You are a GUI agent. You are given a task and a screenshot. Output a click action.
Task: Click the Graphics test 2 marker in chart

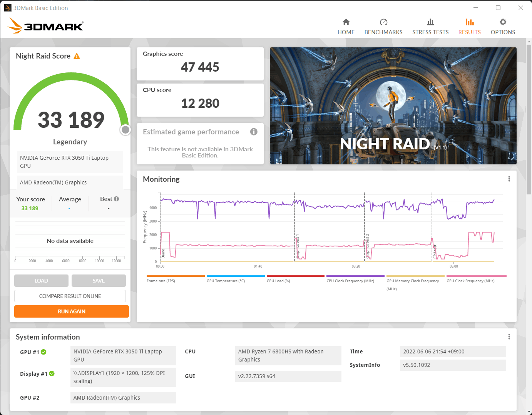367,246
